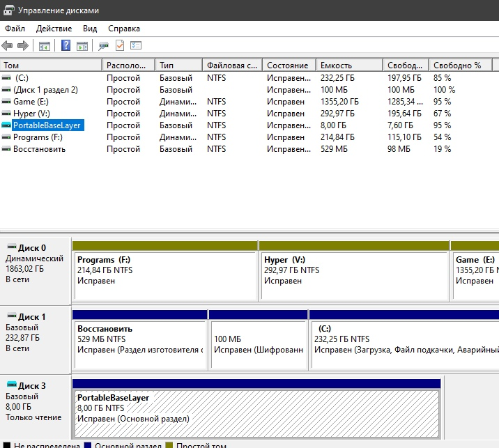Image resolution: width=499 pixels, height=448 pixels.
Task: Select the (C:) 232,25 ГБ partition on Disk 1
Action: click(x=404, y=340)
